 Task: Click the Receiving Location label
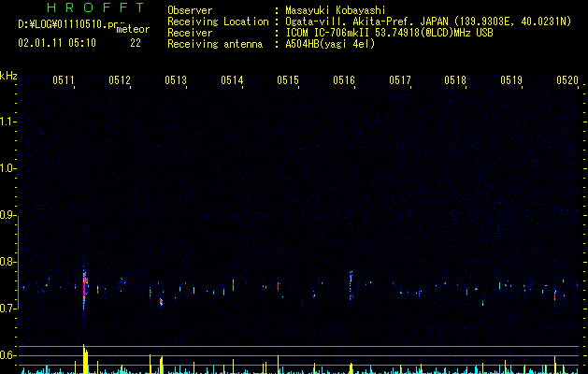click(218, 22)
